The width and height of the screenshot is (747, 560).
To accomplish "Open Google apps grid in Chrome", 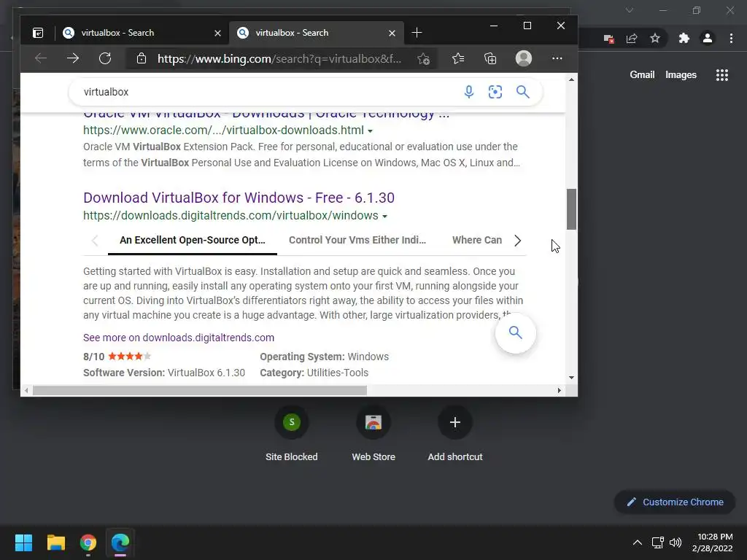I will pyautogui.click(x=722, y=75).
